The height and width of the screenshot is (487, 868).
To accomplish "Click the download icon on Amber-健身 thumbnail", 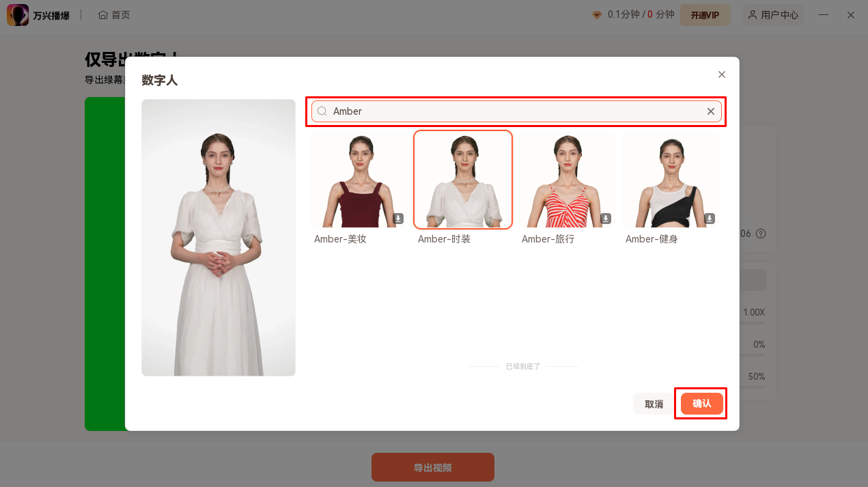I will [710, 219].
